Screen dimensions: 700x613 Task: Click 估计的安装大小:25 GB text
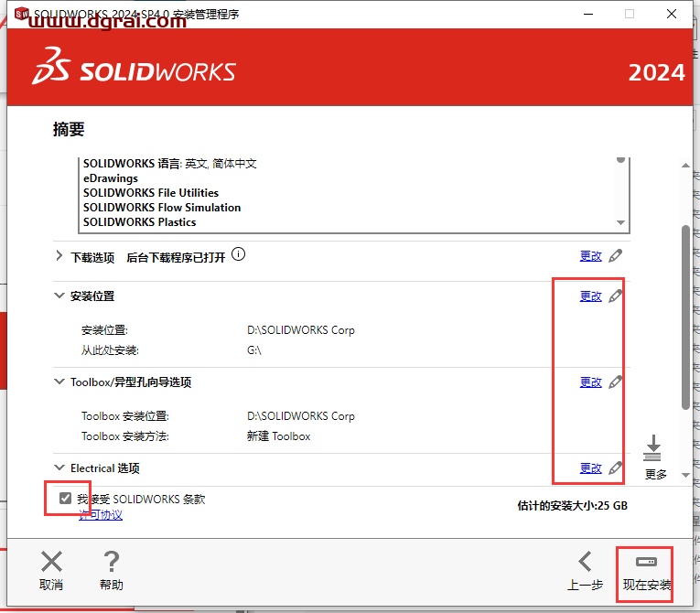[572, 506]
